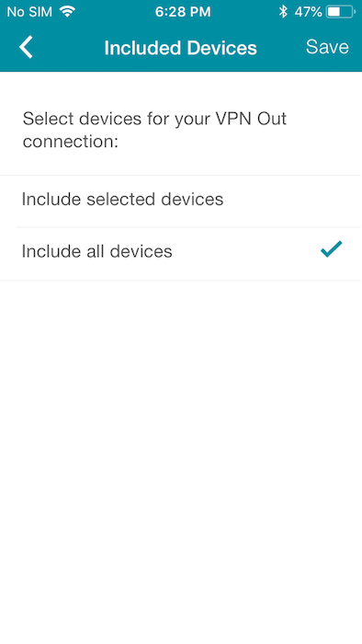Tap the 6:28 PM clock

pyautogui.click(x=183, y=11)
